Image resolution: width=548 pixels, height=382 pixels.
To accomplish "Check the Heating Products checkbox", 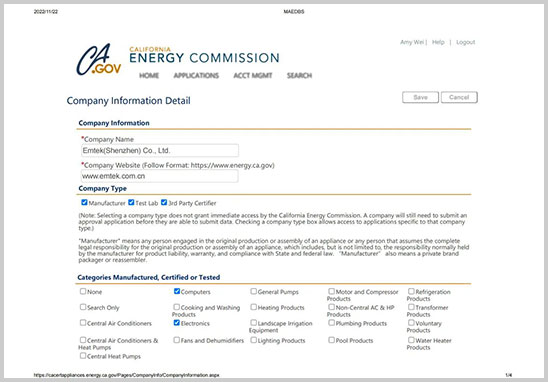I will 253,307.
